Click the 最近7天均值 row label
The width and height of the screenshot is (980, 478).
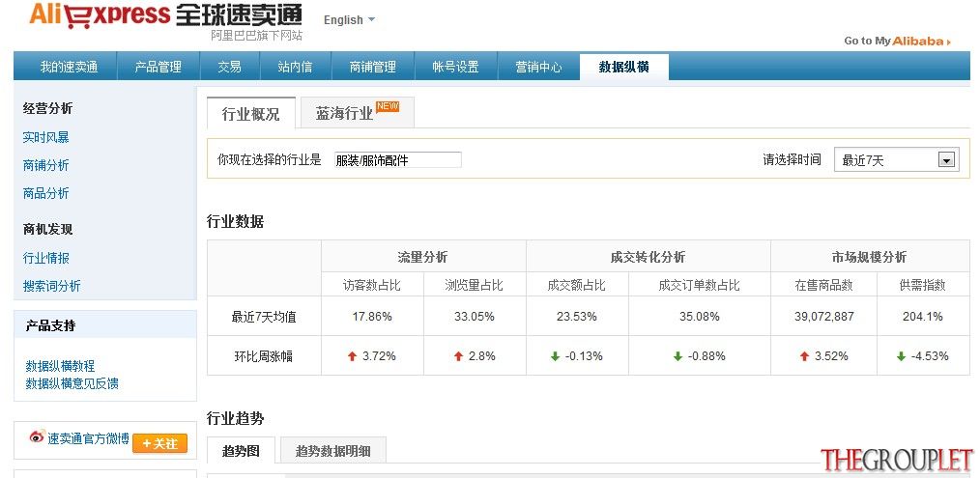coord(264,317)
